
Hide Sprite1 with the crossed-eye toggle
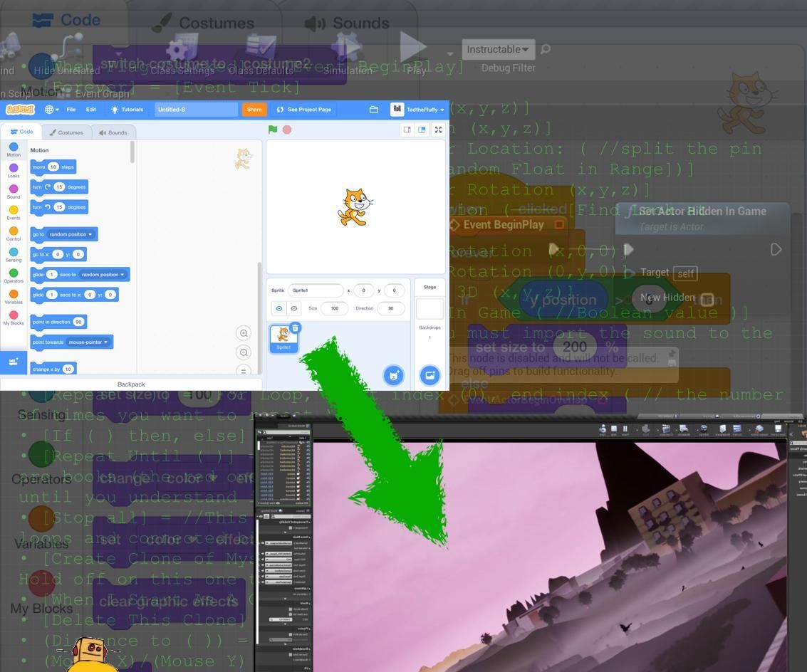(295, 308)
